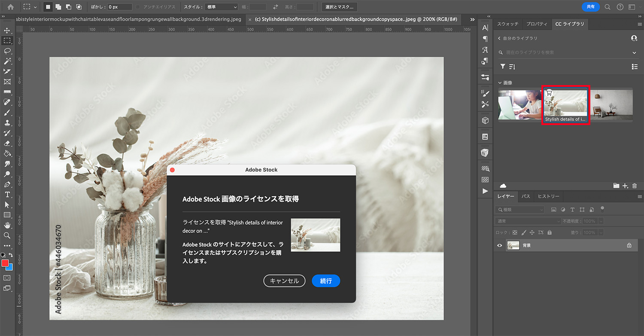644x336 pixels.
Task: Select the Clone Stamp tool
Action: (7, 123)
